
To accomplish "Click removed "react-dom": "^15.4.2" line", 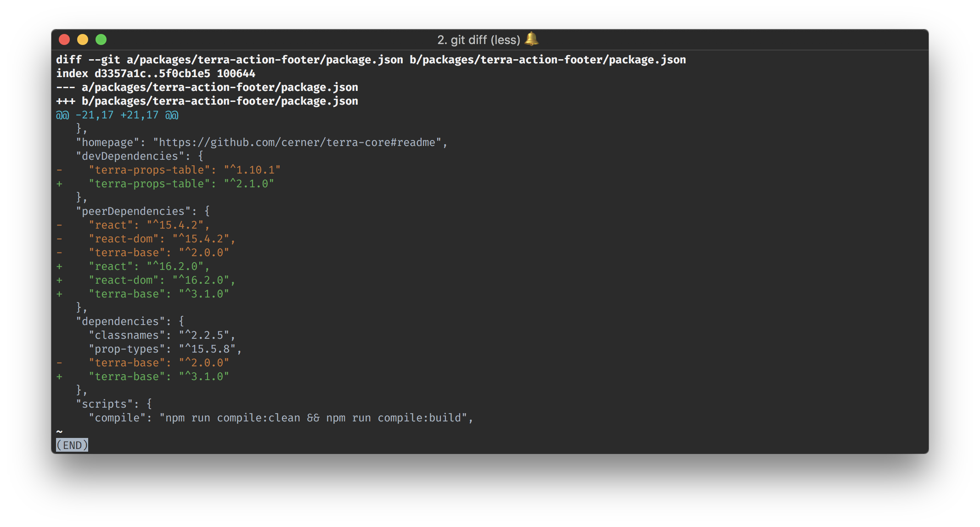I will [146, 239].
